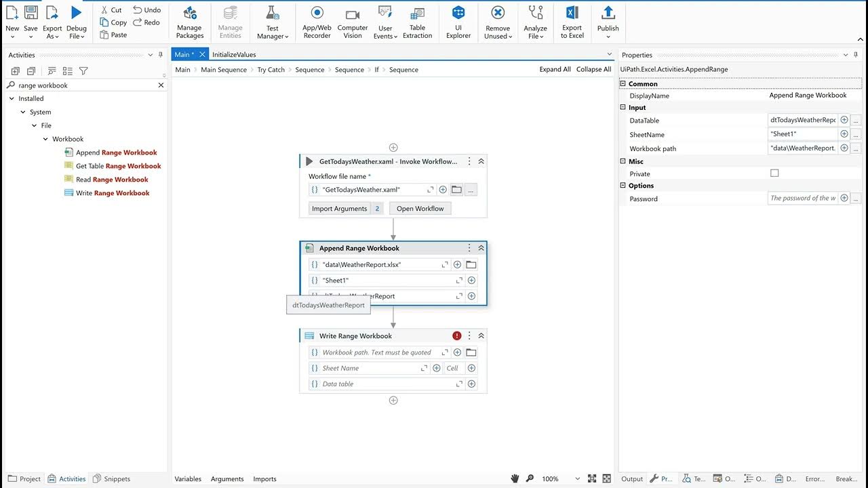Image resolution: width=868 pixels, height=488 pixels.
Task: Click Export to Excel icon
Action: coord(572,13)
